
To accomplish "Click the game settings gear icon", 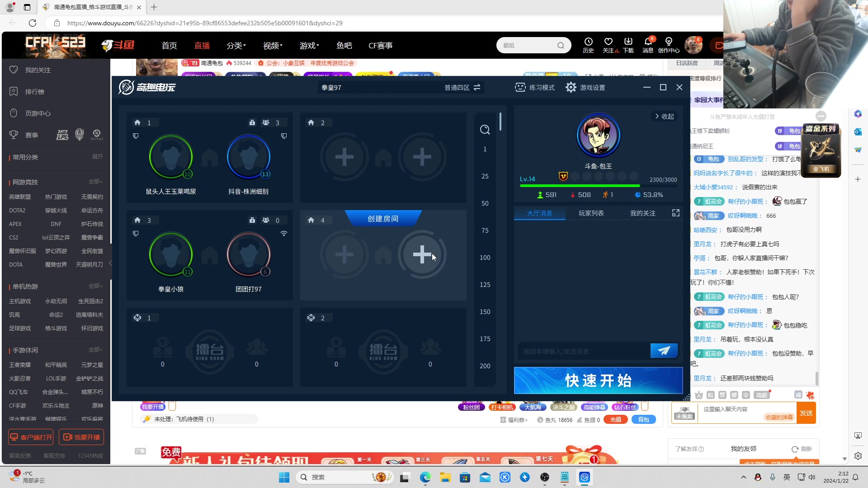I will [x=571, y=87].
